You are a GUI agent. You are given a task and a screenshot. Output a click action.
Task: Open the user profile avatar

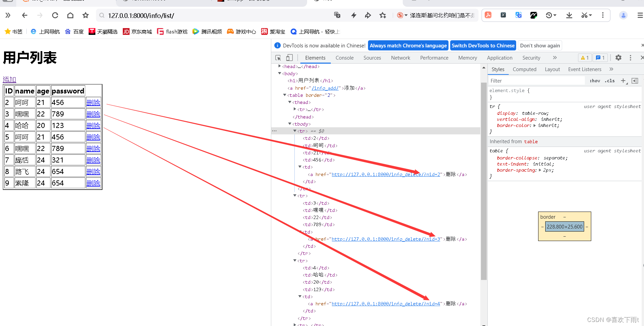point(623,15)
